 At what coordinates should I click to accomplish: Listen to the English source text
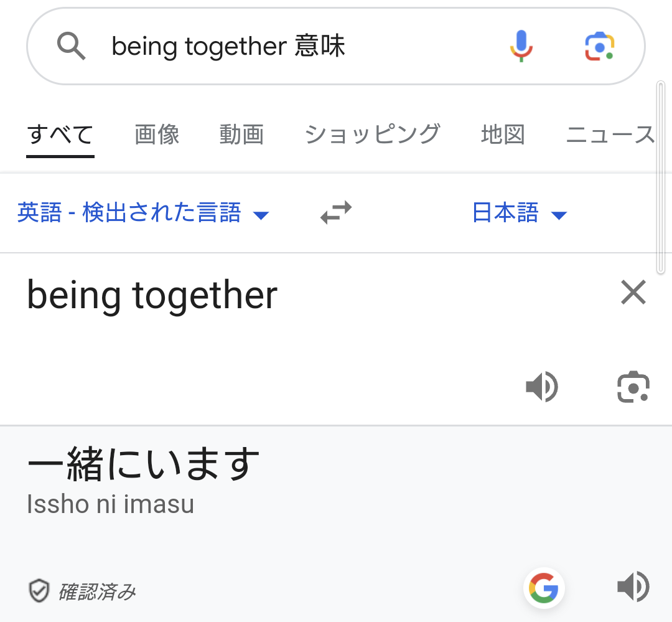pyautogui.click(x=542, y=387)
